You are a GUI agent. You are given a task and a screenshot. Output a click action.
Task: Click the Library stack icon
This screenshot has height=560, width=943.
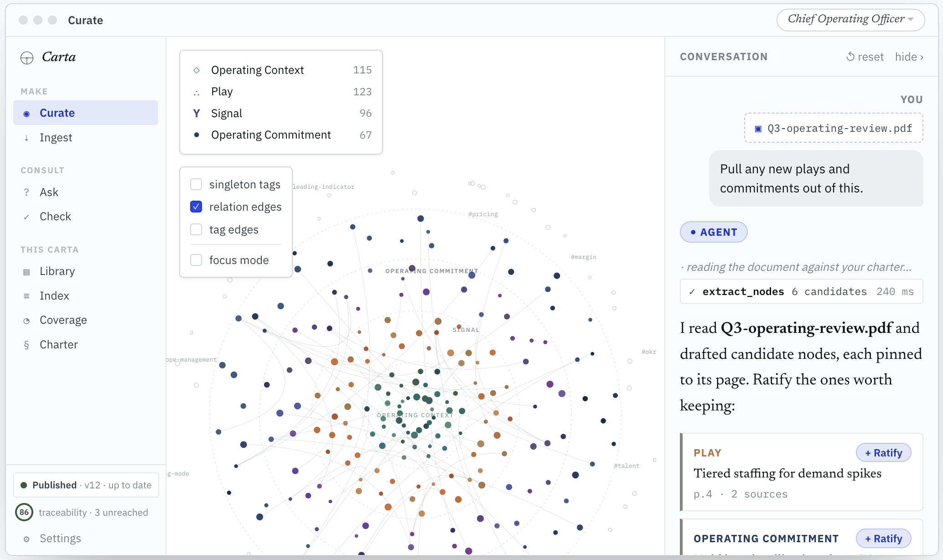(x=26, y=272)
